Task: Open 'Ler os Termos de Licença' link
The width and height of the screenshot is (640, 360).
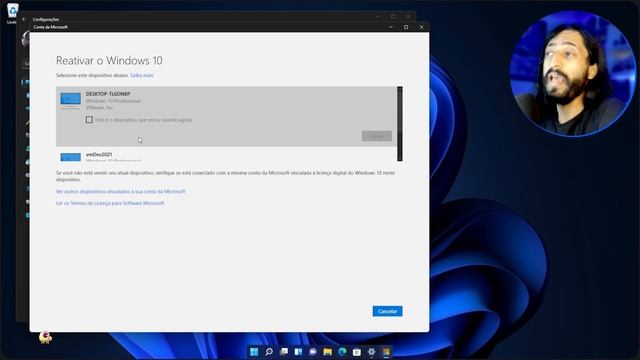Action: pyautogui.click(x=110, y=203)
